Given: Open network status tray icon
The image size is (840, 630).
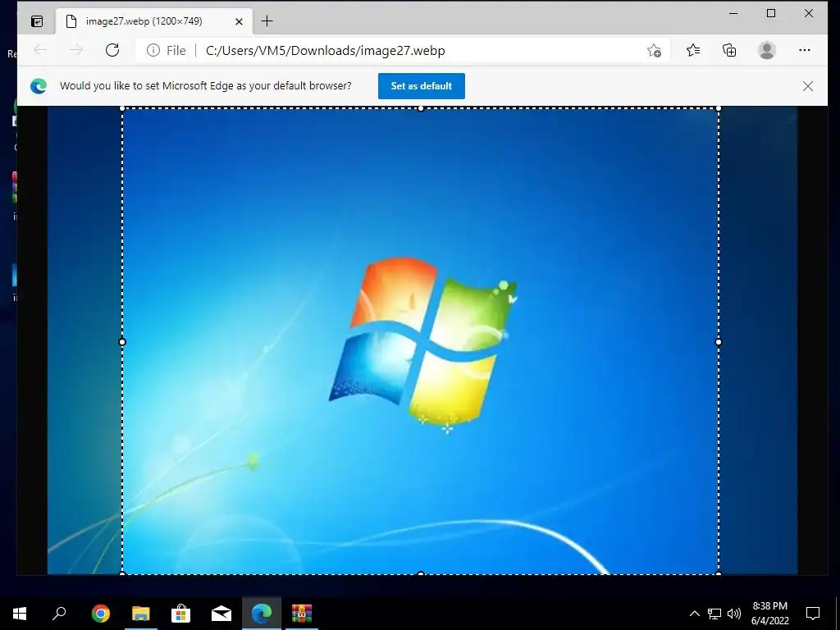Looking at the screenshot, I should click(x=714, y=614).
